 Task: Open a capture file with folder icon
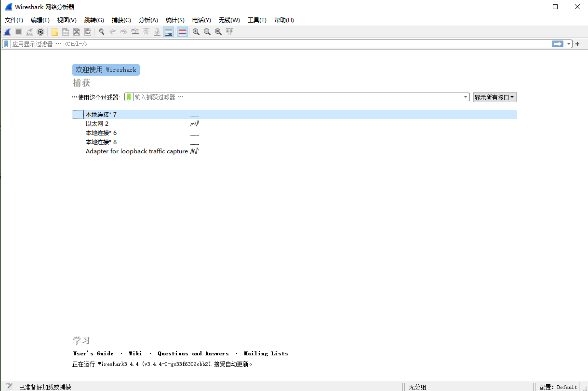[54, 32]
